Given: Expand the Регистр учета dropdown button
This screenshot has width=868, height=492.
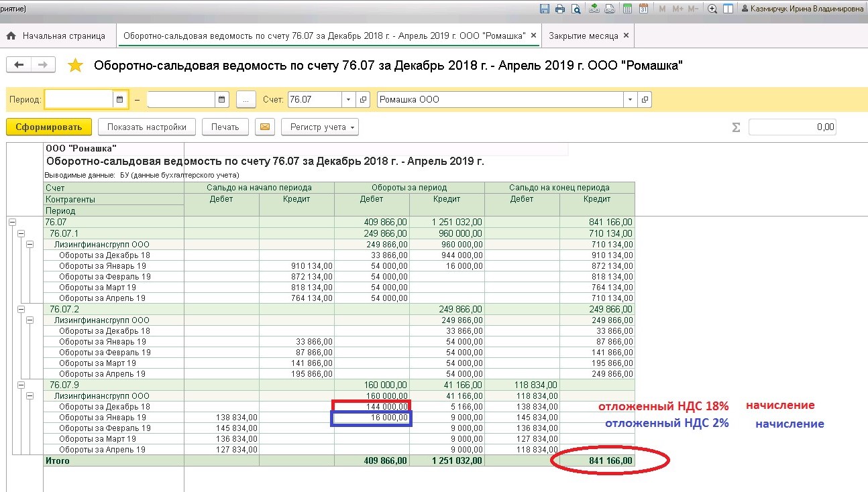Looking at the screenshot, I should pyautogui.click(x=320, y=127).
